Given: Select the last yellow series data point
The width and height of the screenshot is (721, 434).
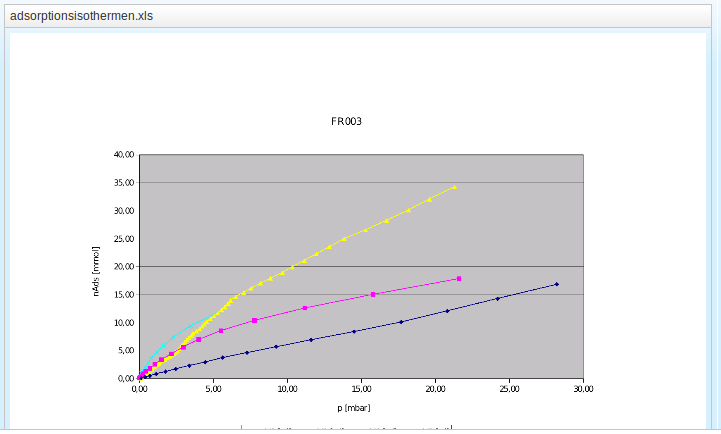Looking at the screenshot, I should pyautogui.click(x=454, y=187).
